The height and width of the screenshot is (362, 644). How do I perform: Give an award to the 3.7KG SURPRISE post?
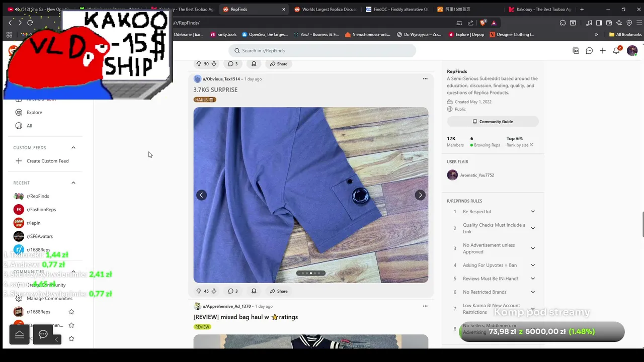pos(254,291)
